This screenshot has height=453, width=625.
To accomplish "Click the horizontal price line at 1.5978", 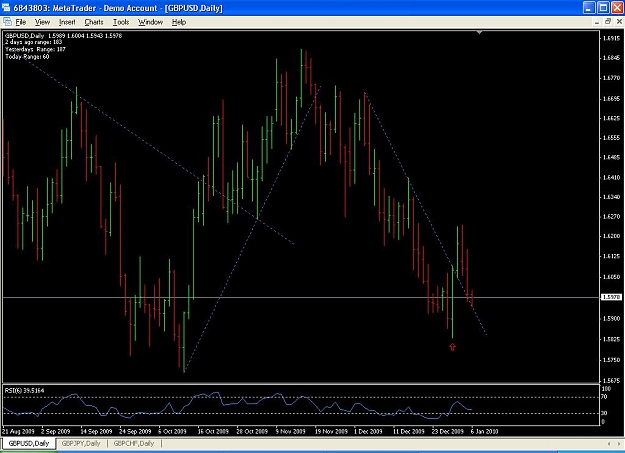I will [301, 297].
